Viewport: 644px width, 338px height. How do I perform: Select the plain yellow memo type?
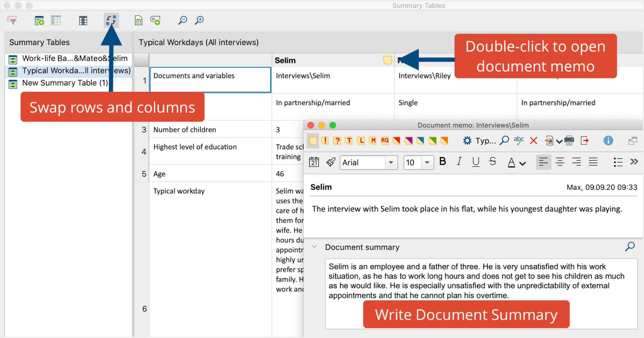[313, 141]
